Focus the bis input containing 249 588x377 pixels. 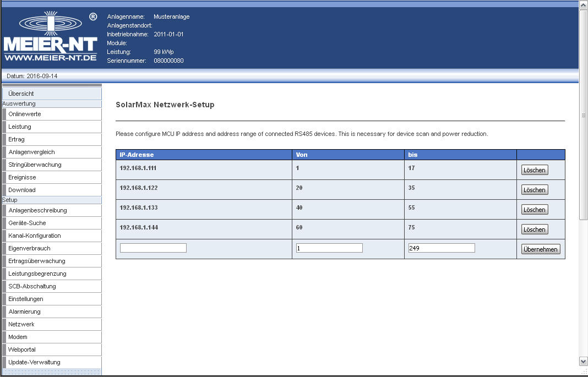point(442,248)
